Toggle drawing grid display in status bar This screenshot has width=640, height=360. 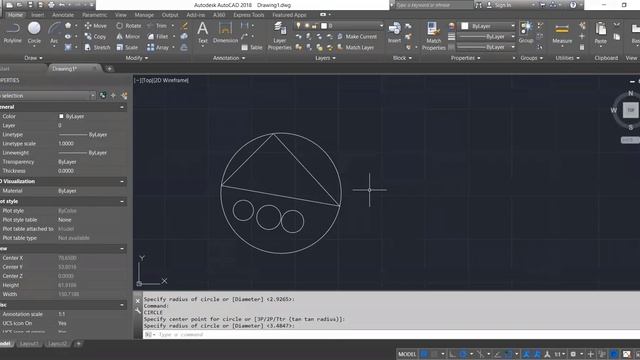pyautogui.click(x=424, y=354)
